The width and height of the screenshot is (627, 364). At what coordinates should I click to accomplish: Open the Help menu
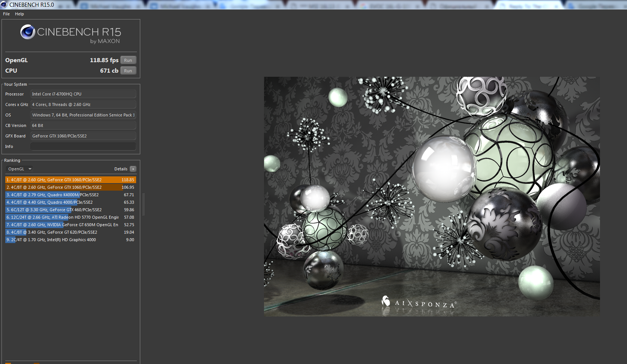[19, 14]
